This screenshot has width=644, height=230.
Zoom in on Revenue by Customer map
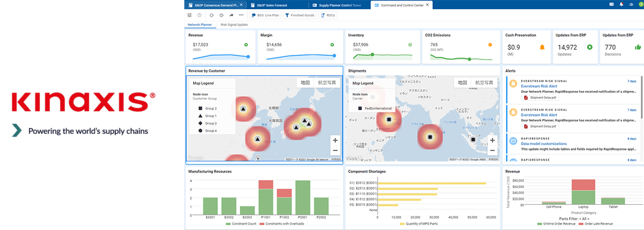point(335,140)
